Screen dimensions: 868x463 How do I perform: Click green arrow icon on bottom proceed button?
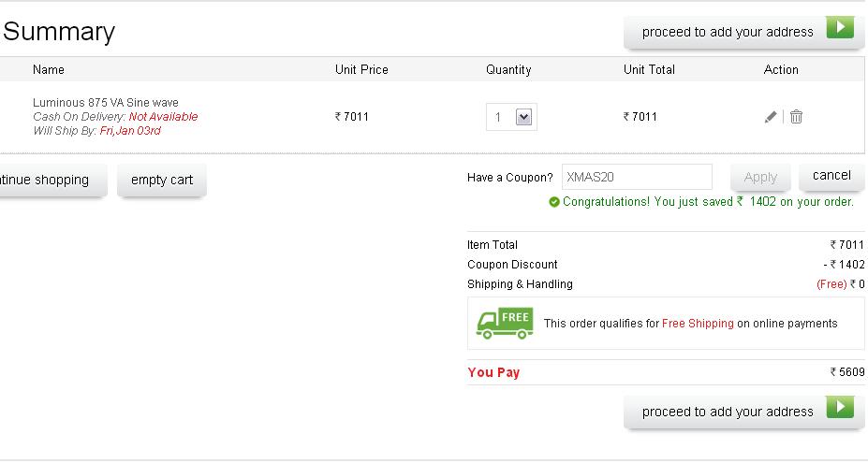coord(840,408)
